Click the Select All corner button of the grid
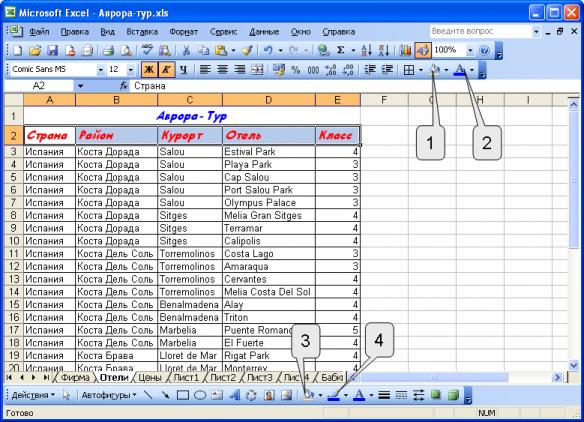This screenshot has width=584, height=422. [14, 100]
